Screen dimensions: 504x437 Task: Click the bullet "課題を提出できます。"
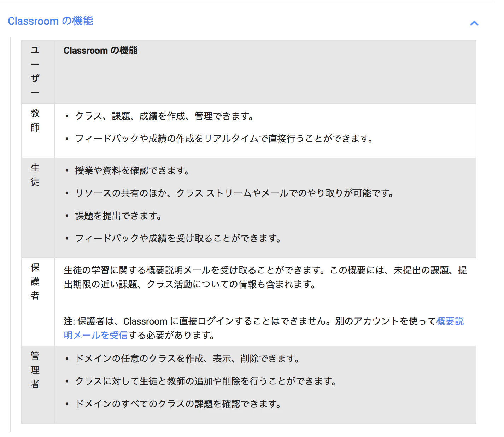point(118,216)
